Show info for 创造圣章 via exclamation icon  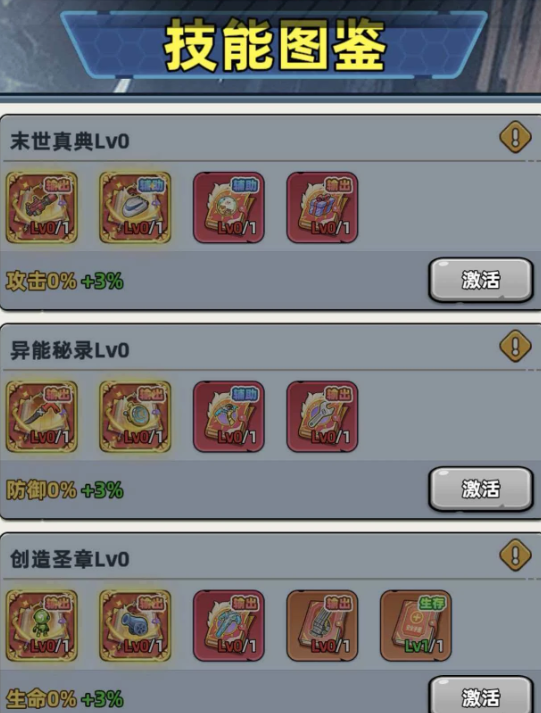(515, 555)
